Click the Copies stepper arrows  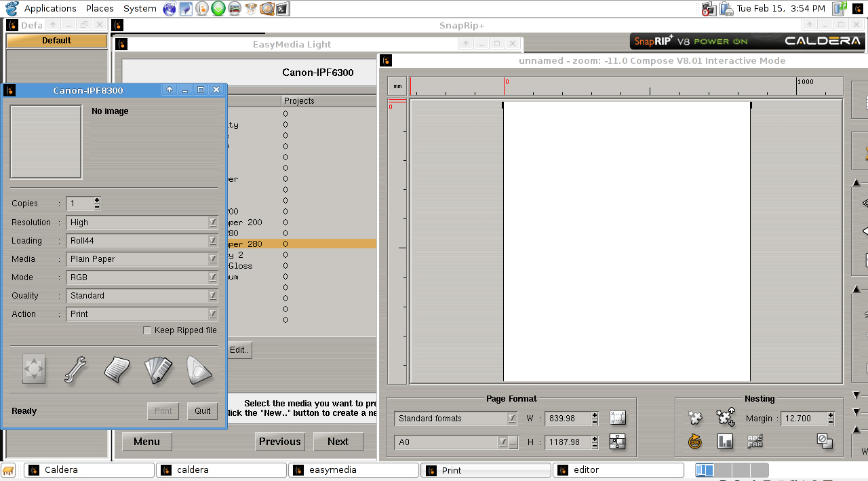(97, 204)
